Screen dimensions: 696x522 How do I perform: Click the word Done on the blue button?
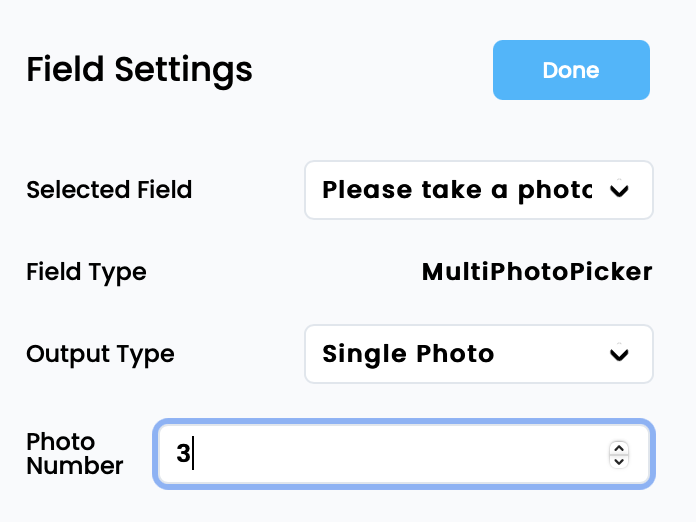pyautogui.click(x=571, y=70)
